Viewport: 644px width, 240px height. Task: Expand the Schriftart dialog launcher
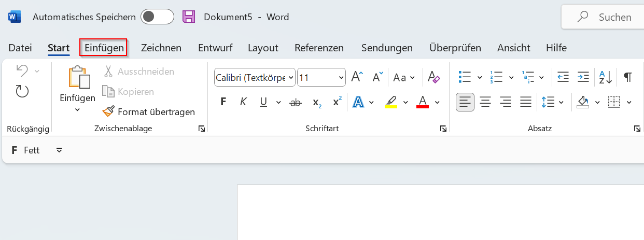pyautogui.click(x=443, y=129)
